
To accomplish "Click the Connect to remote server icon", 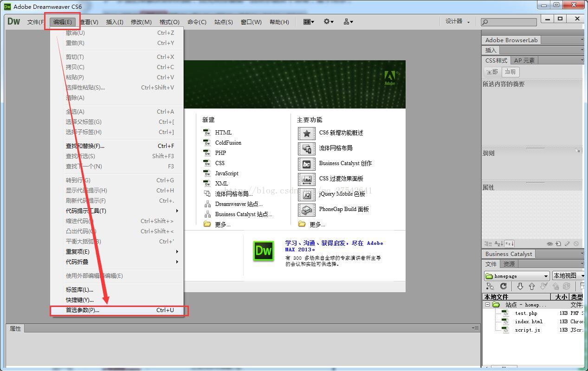I will click(x=490, y=287).
